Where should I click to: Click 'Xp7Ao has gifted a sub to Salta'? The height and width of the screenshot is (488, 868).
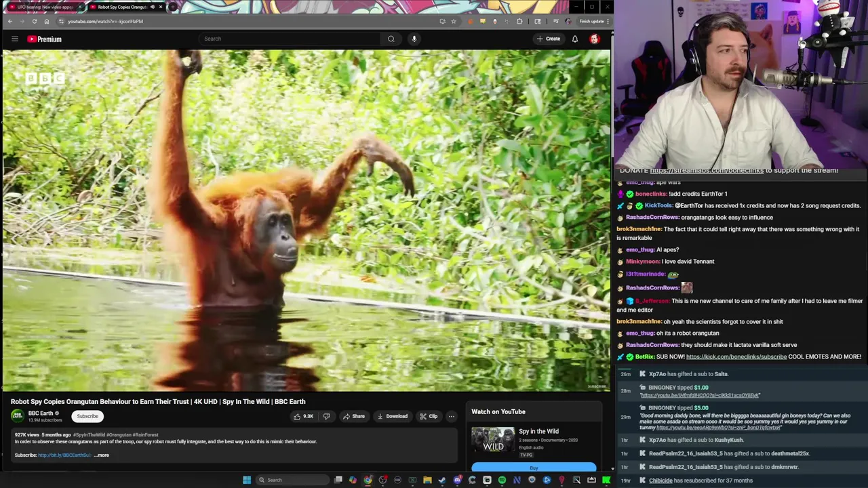pos(688,374)
